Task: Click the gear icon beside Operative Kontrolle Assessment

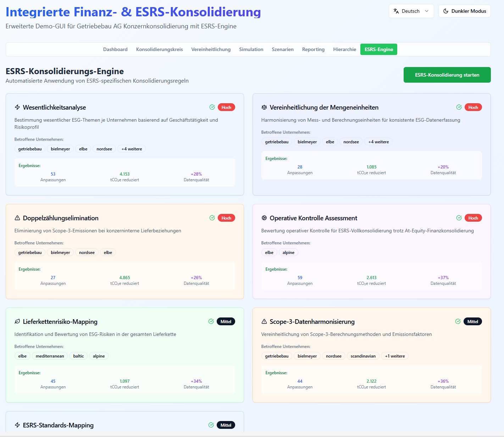Action: (x=264, y=218)
